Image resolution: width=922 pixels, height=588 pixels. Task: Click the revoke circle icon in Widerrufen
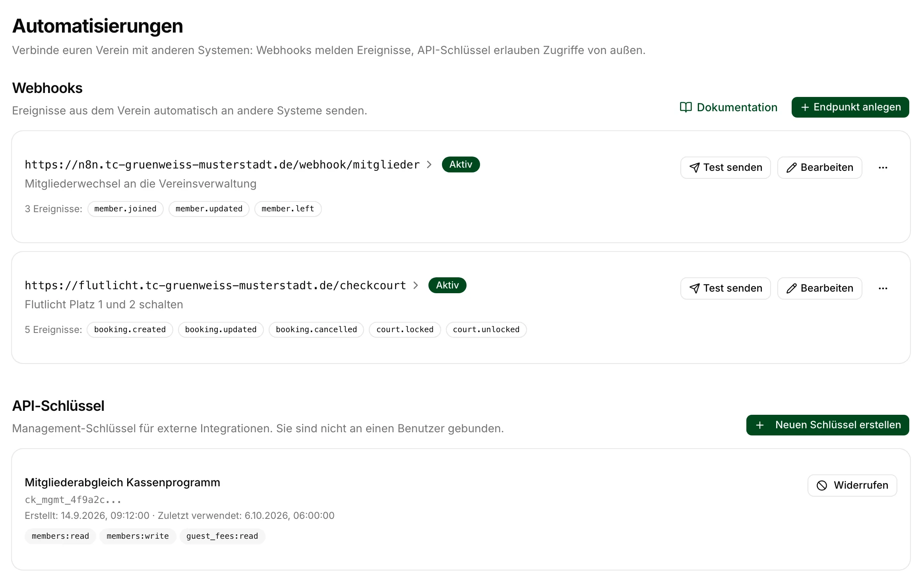coord(822,485)
